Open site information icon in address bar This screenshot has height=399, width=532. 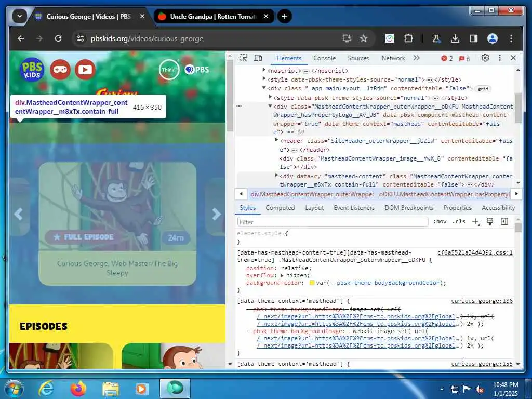point(81,38)
